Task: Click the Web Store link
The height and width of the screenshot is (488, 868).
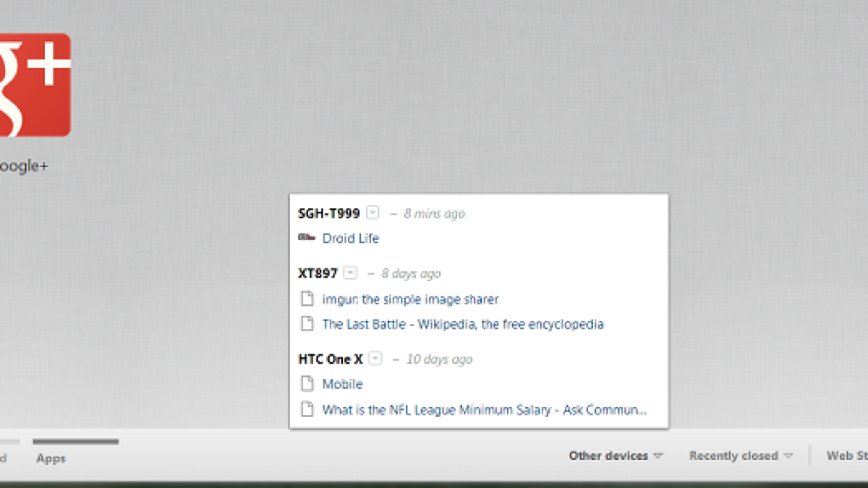Action: (x=847, y=455)
